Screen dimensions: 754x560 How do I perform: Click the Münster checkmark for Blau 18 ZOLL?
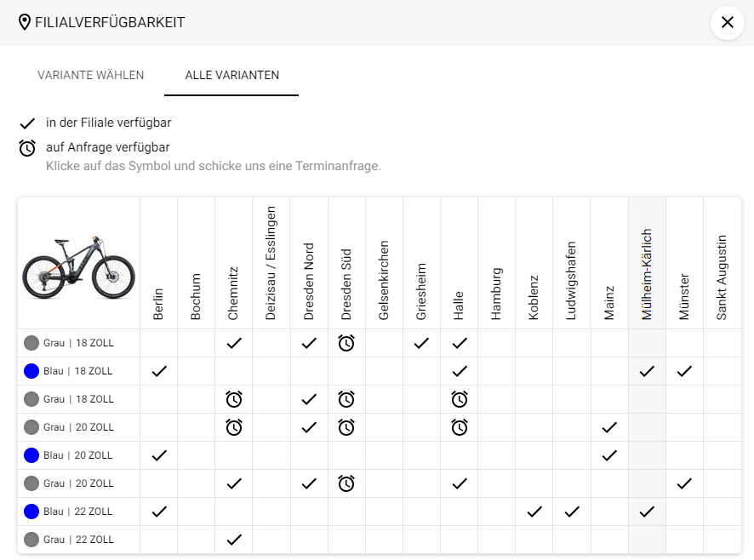(684, 371)
